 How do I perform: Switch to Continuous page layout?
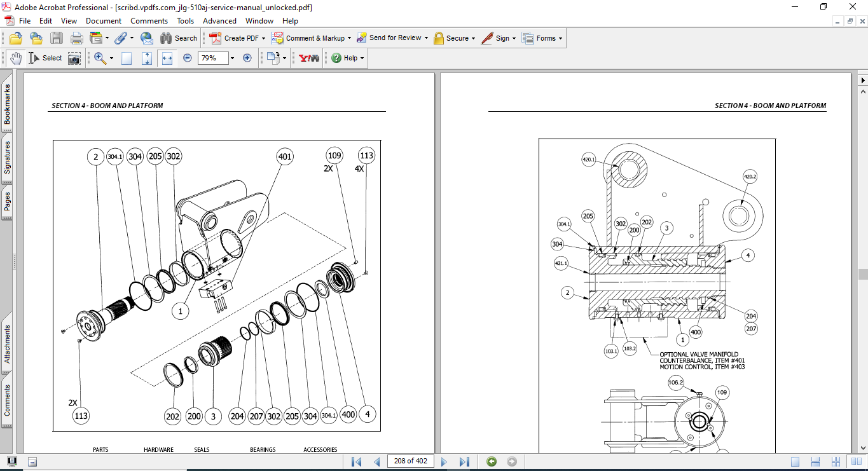[815, 461]
